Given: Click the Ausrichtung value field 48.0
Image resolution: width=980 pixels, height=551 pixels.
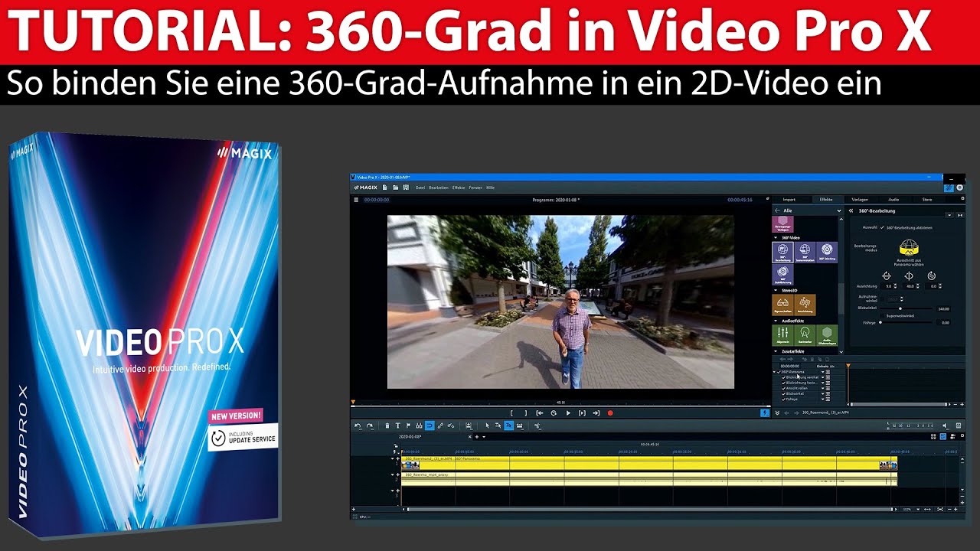Looking at the screenshot, I should point(910,286).
